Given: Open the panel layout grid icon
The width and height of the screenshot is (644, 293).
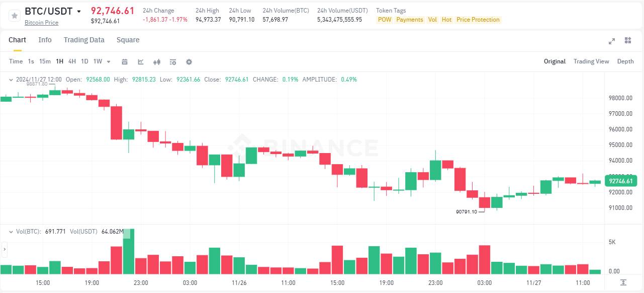Looking at the screenshot, I should 627,40.
